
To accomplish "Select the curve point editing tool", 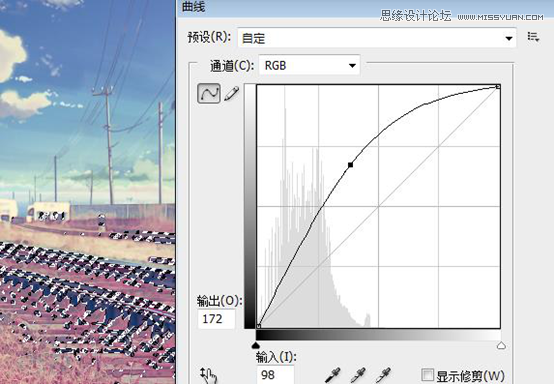I will 209,94.
